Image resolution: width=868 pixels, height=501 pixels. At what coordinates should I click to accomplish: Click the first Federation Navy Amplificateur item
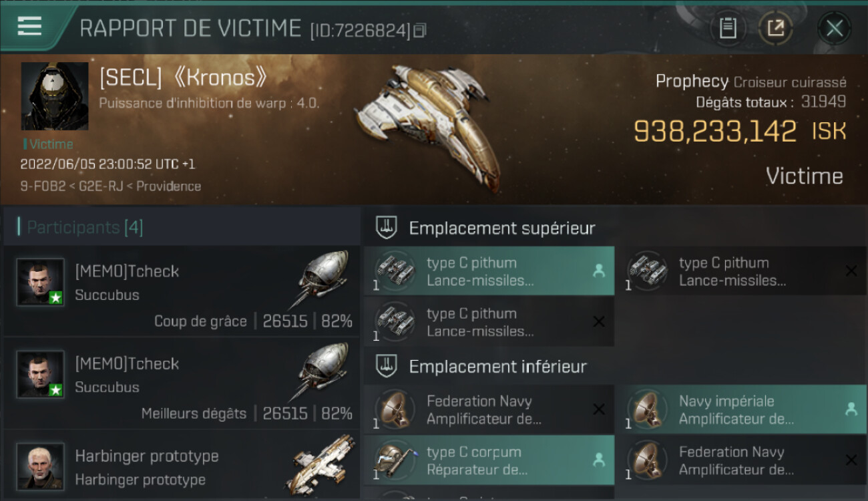click(489, 409)
